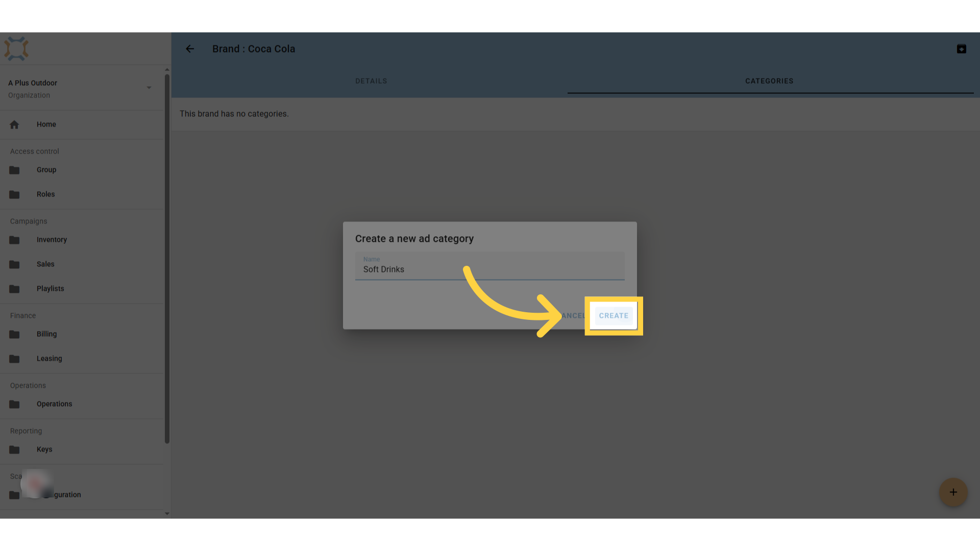Click the 'This brand has no categories.' text

point(234,114)
